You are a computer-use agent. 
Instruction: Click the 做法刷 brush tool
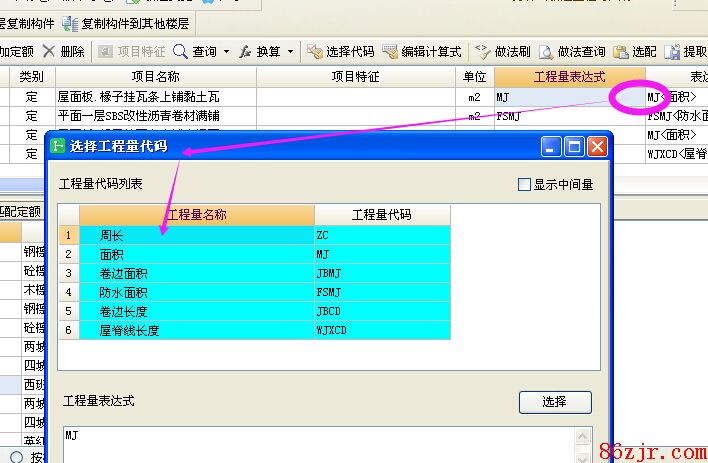(x=483, y=51)
